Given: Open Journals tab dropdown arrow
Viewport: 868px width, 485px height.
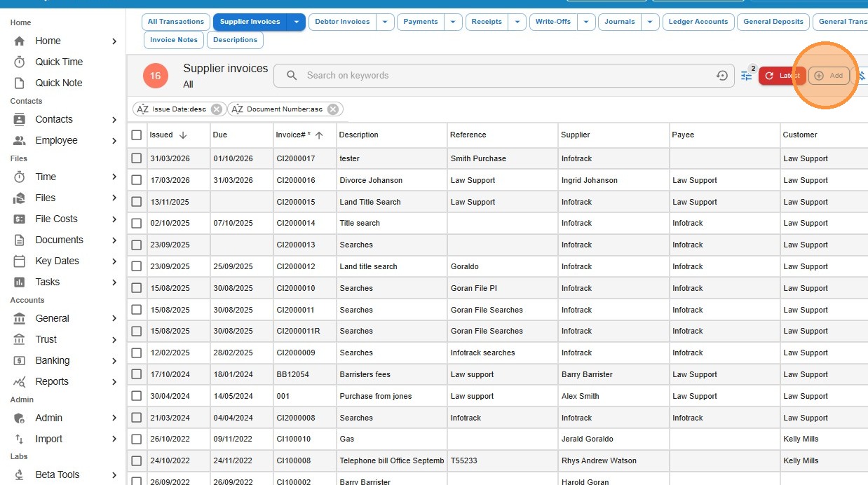Looking at the screenshot, I should point(651,22).
